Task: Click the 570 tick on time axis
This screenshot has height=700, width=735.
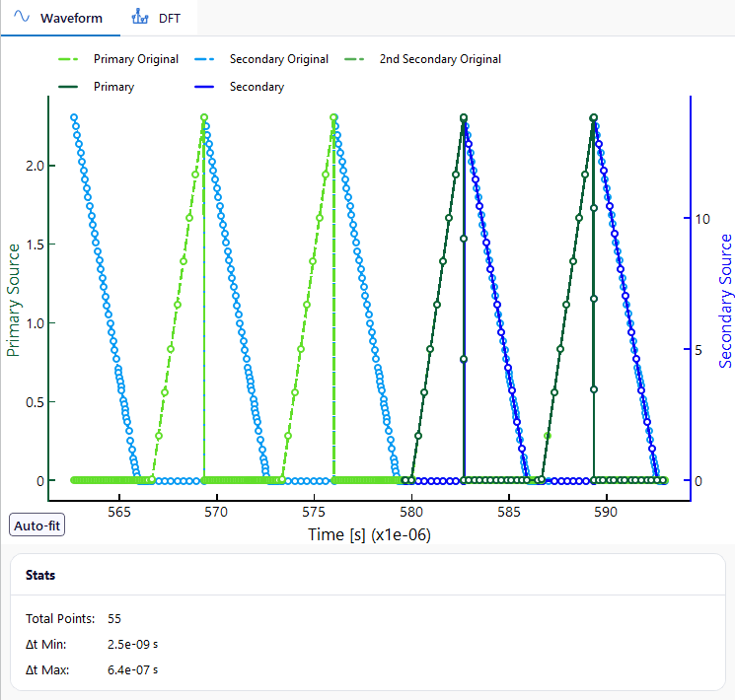Action: 216,512
